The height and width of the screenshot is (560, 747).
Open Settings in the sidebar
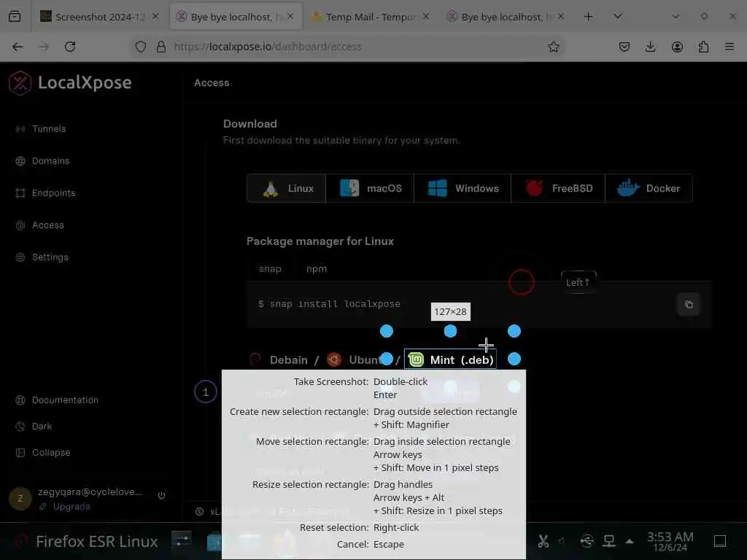(50, 257)
